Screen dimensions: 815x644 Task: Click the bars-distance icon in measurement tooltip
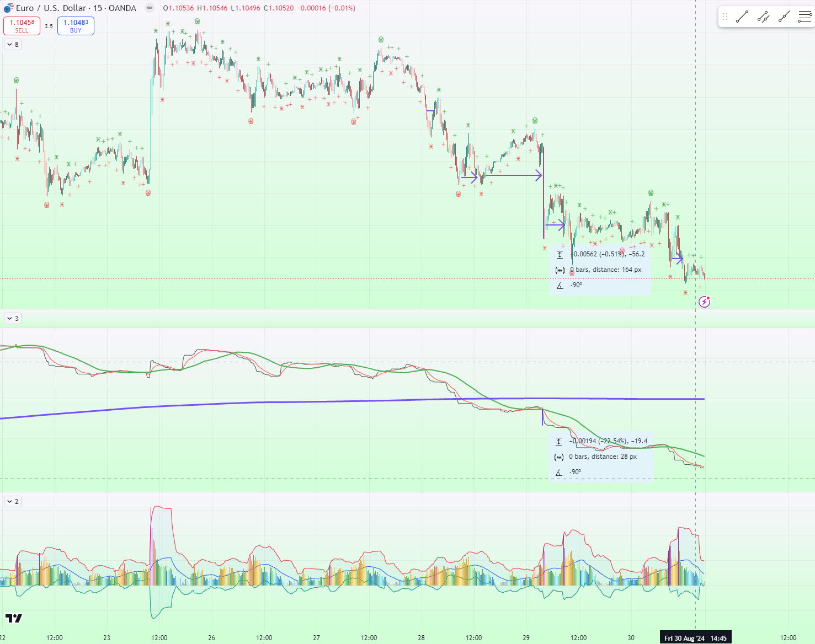(x=560, y=270)
